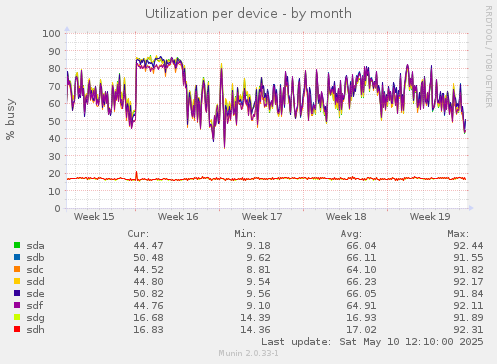497x364 pixels.
Task: Click the yellow sdd legend swatch
Action: tap(17, 281)
